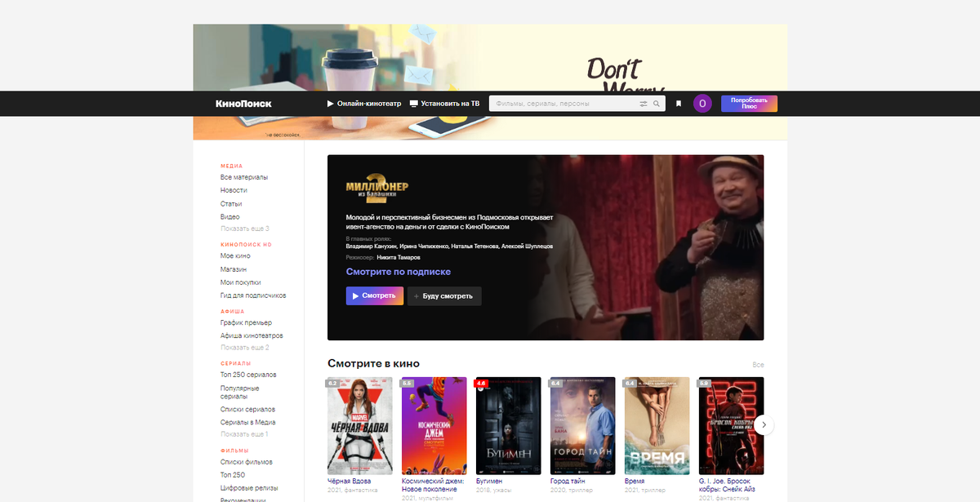Expand Показать еще 3 under Медиа
The image size is (980, 502).
[244, 229]
